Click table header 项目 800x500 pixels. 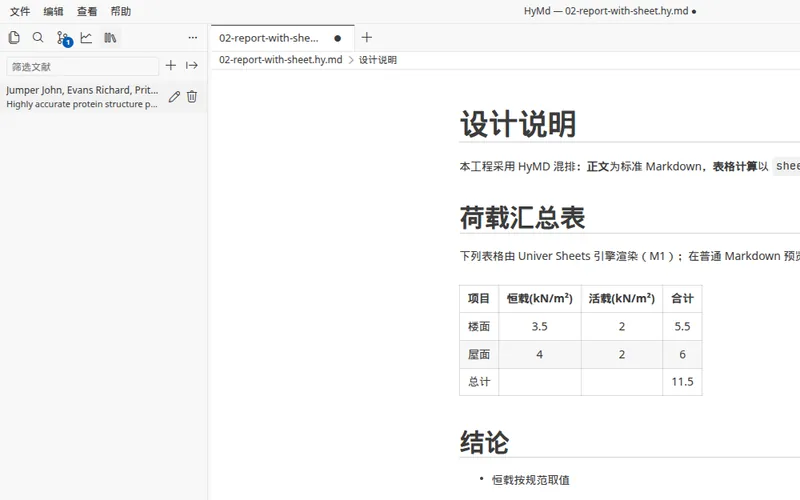tap(479, 298)
